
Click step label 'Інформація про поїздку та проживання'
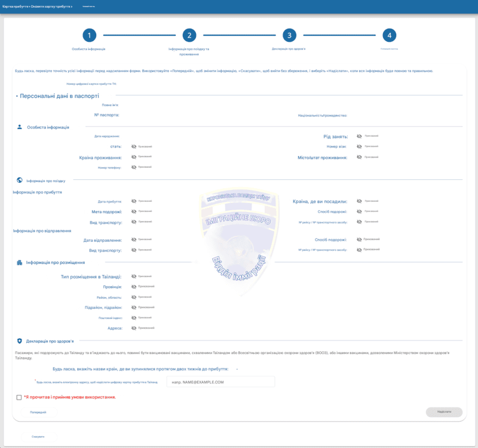[189, 51]
